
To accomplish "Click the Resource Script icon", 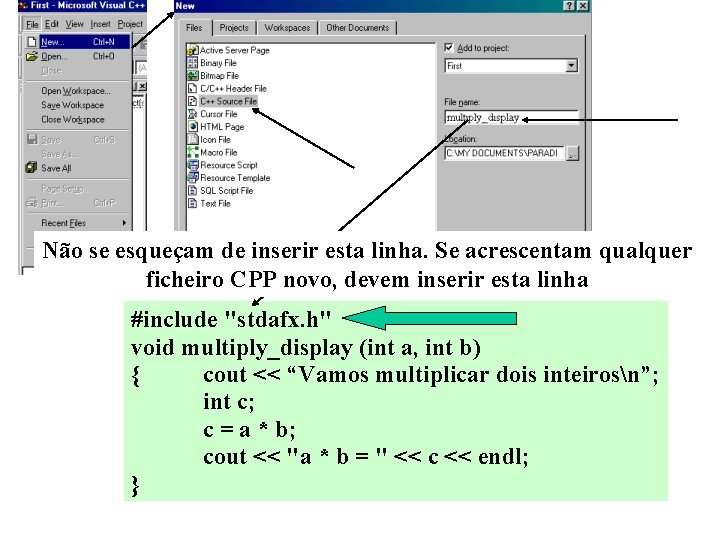I will (x=193, y=165).
